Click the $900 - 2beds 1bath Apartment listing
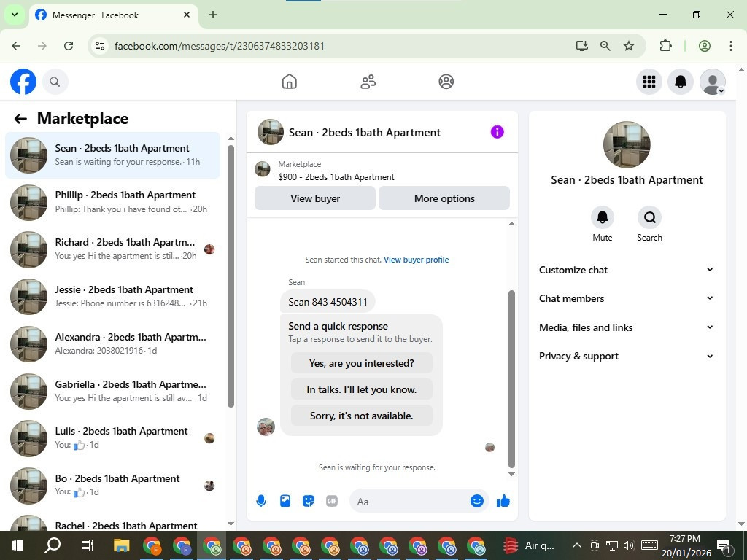747x560 pixels. point(336,177)
